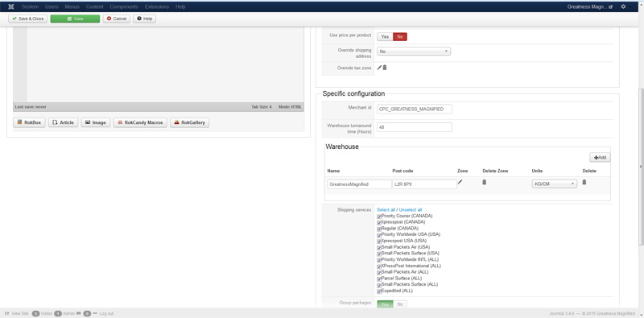Open Greatness Magnified site link
This screenshot has width=644, height=318.
pyautogui.click(x=590, y=6)
